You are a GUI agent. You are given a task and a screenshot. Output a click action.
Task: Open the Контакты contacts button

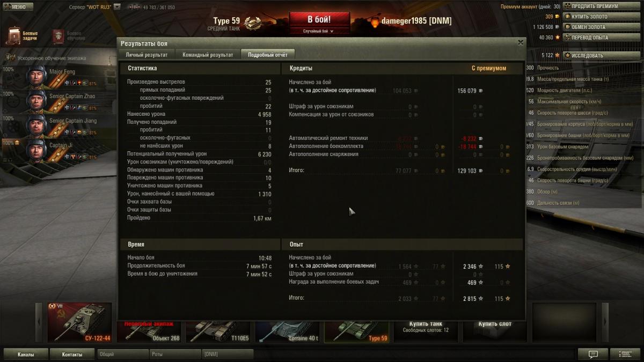[72, 354]
